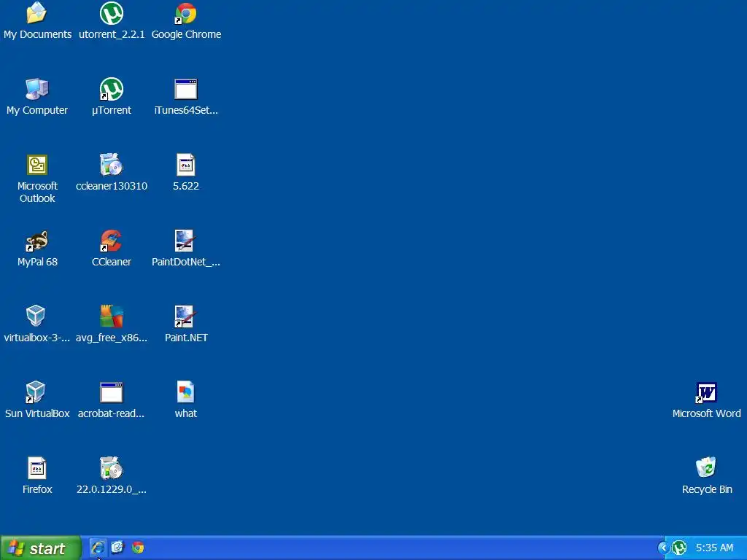This screenshot has height=560, width=747.
Task: Launch Internet Explorer from Quick Launch
Action: 98,548
